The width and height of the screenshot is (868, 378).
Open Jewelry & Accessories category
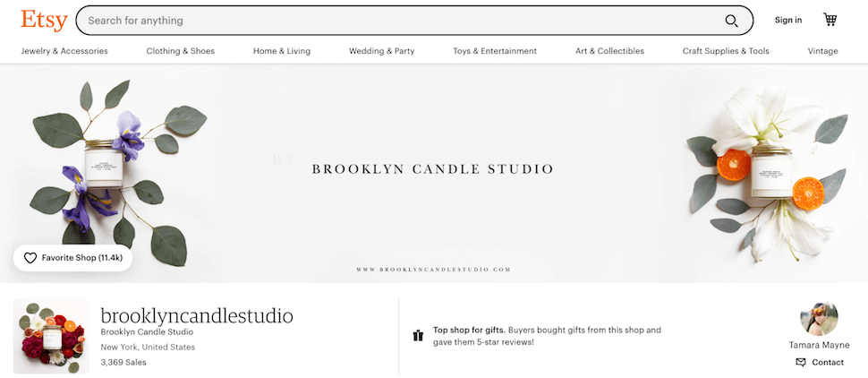[64, 51]
